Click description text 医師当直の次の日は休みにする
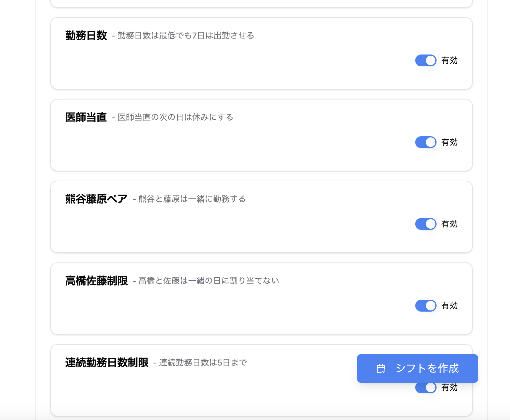Viewport: 510px width, 420px height. [175, 117]
